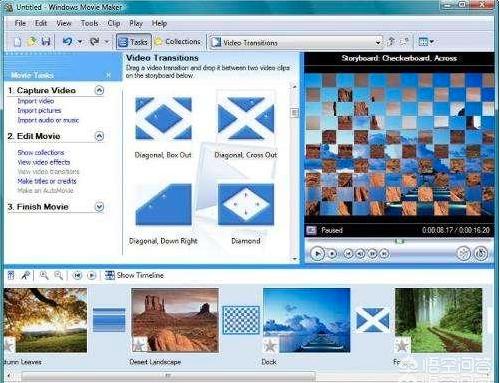Open the Clip menu
Screen dimensions: 500x383
[114, 23]
